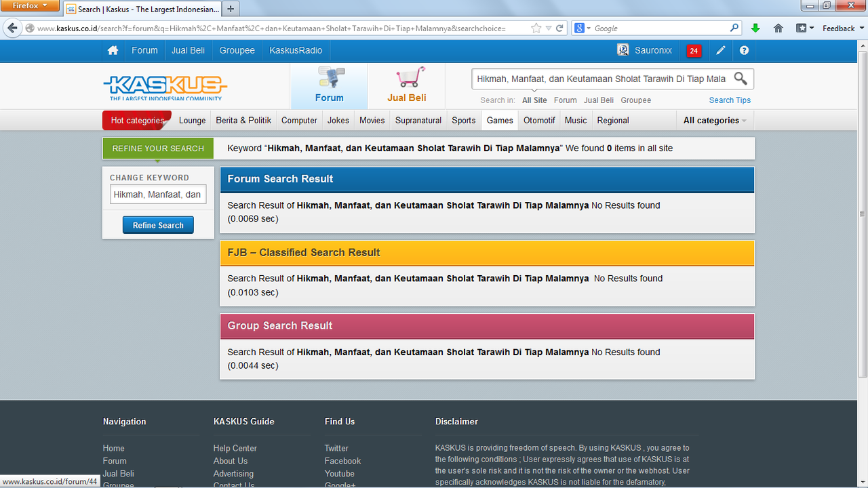Select Groupee search scope

click(635, 100)
